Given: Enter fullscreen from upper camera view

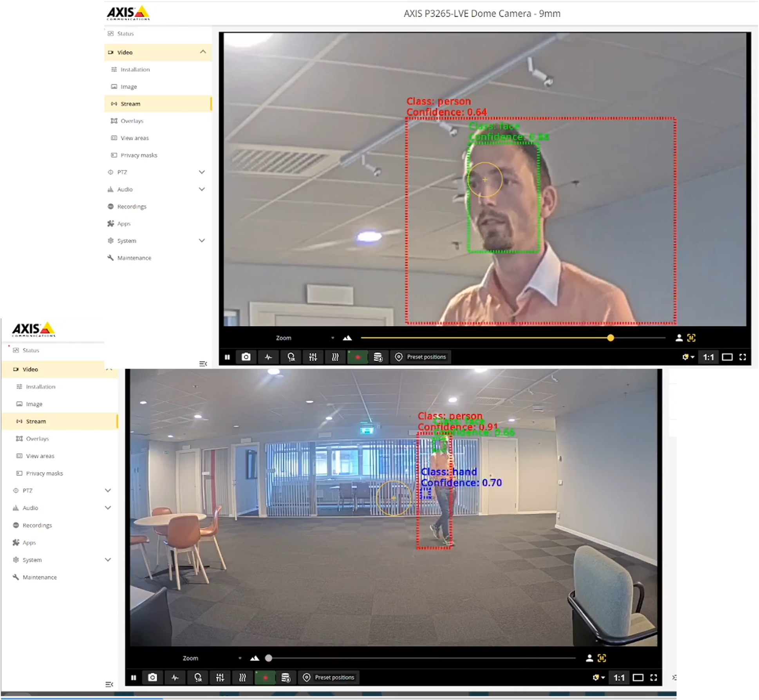Looking at the screenshot, I should click(743, 357).
